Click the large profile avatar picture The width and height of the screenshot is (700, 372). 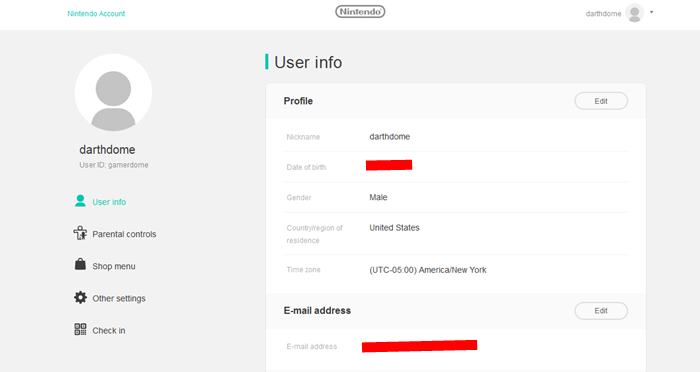[x=113, y=92]
